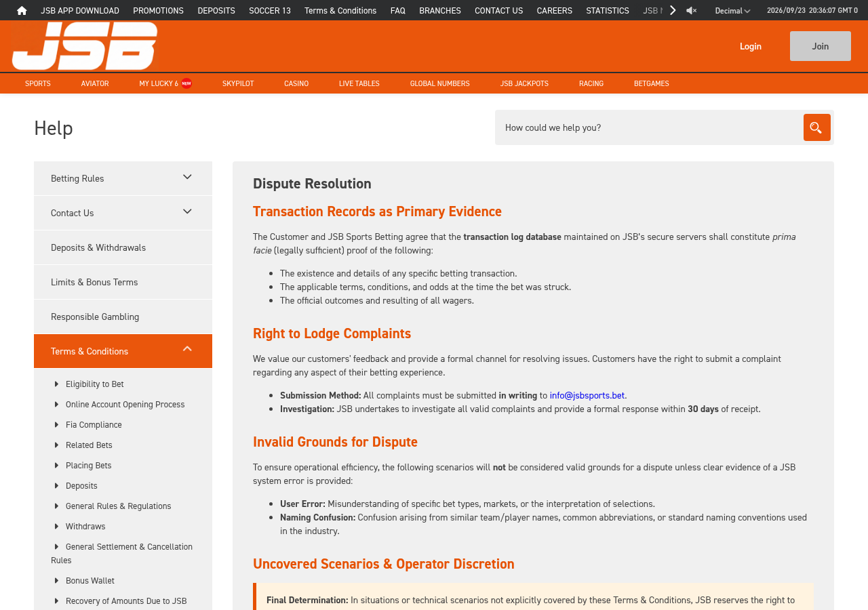Click the Login button
The image size is (868, 610).
click(751, 46)
